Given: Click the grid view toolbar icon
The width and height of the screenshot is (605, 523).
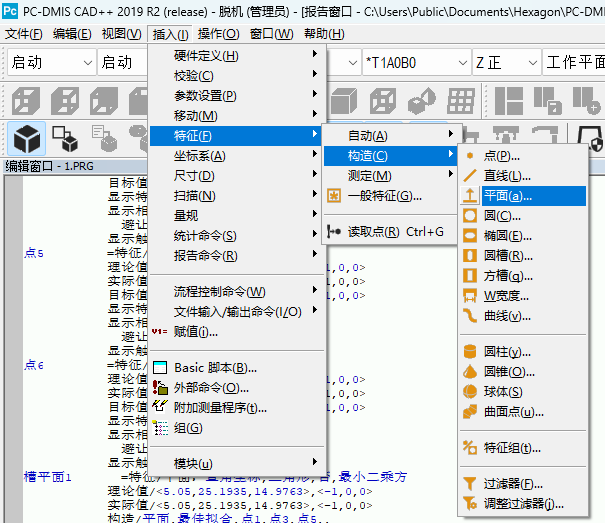Looking at the screenshot, I should [x=461, y=101].
